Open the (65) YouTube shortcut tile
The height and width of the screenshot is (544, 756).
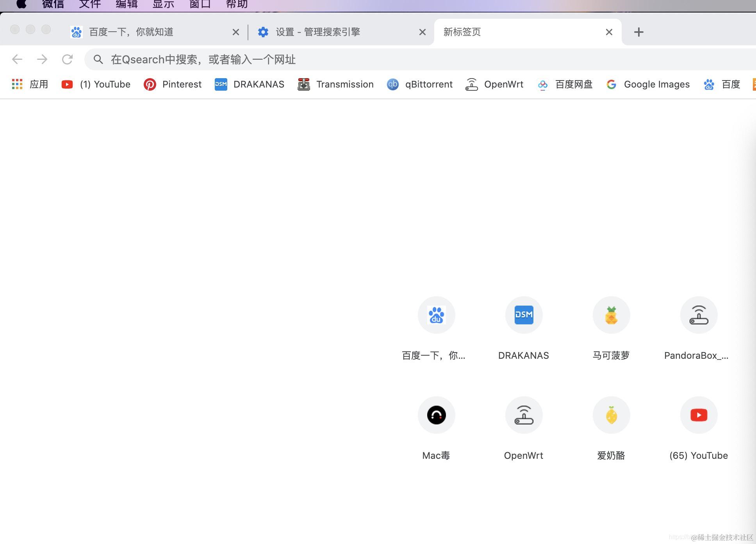tap(699, 415)
